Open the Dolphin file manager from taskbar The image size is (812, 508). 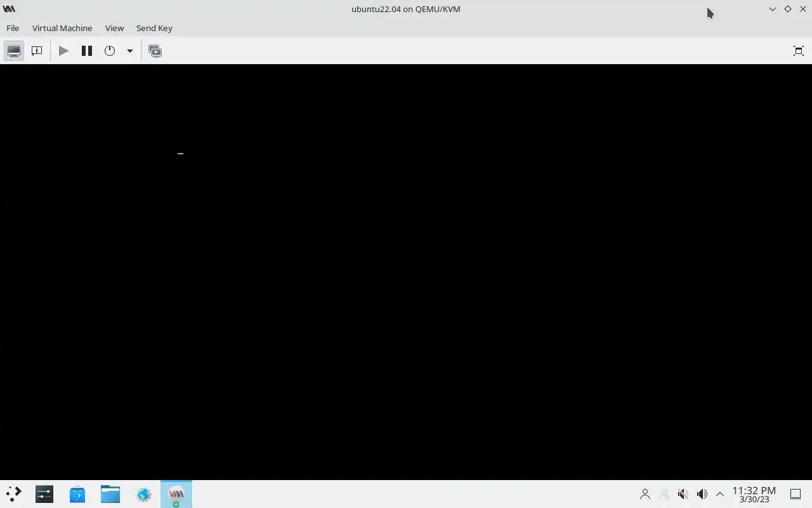[x=110, y=494]
